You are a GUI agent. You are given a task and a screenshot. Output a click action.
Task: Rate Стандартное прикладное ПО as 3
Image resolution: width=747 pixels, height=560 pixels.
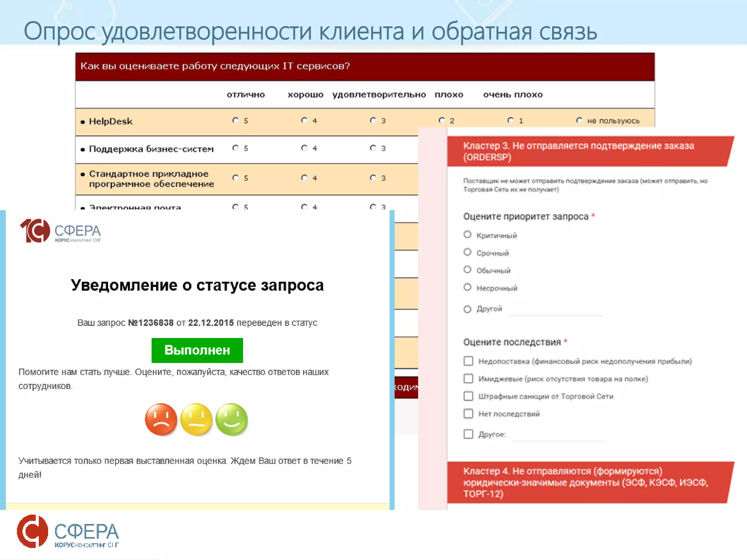click(x=373, y=178)
